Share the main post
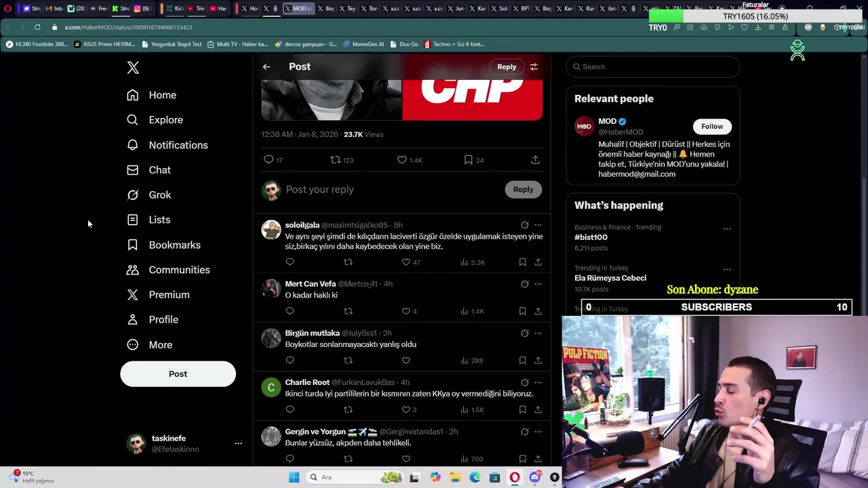Viewport: 868px width, 488px height. [x=535, y=160]
